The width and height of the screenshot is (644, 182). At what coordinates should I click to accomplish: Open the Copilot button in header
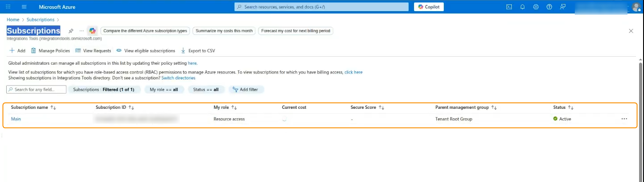tap(429, 7)
